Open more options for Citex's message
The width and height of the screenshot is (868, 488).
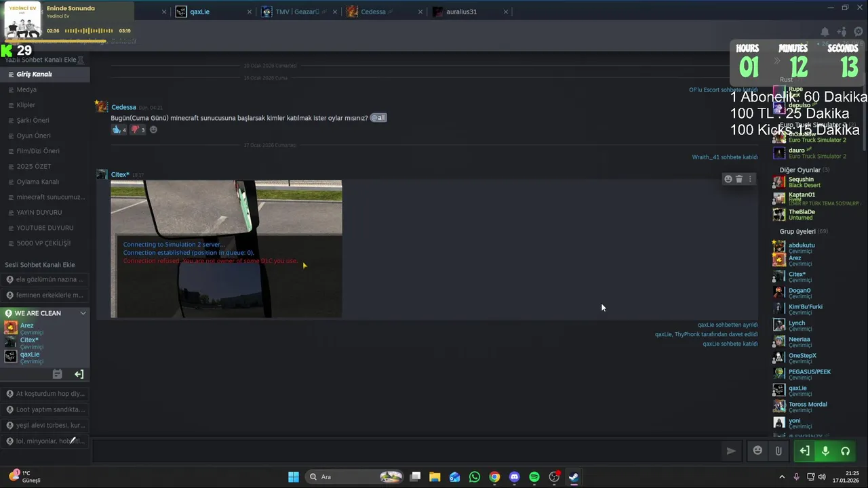point(750,179)
